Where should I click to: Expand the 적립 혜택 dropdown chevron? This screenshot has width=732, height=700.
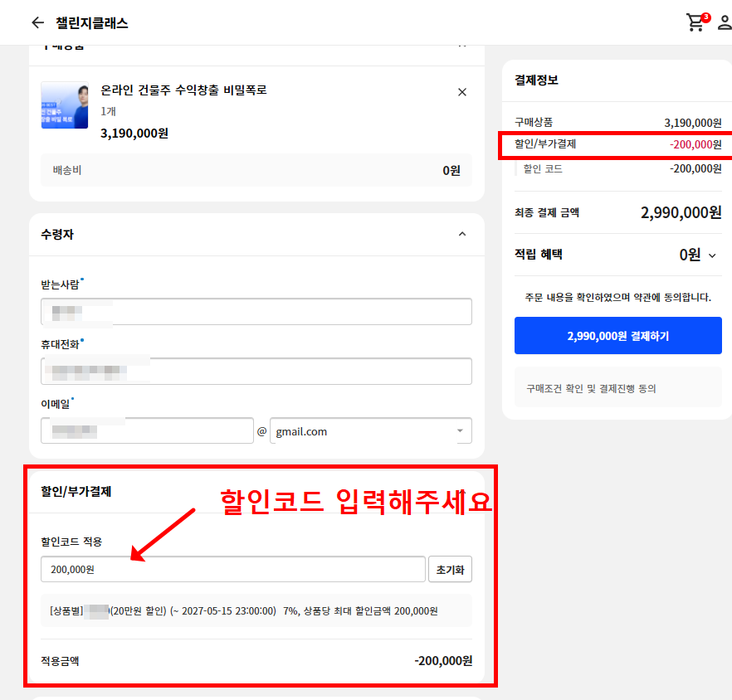tap(712, 255)
